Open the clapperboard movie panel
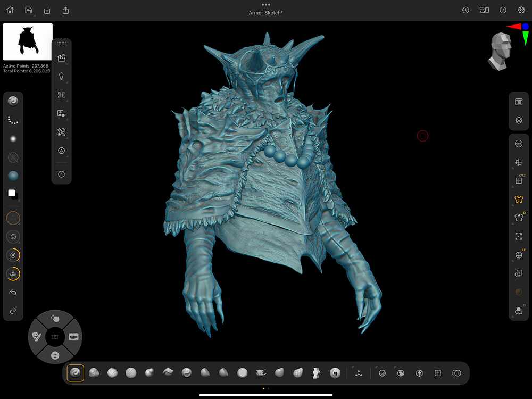 tap(61, 58)
